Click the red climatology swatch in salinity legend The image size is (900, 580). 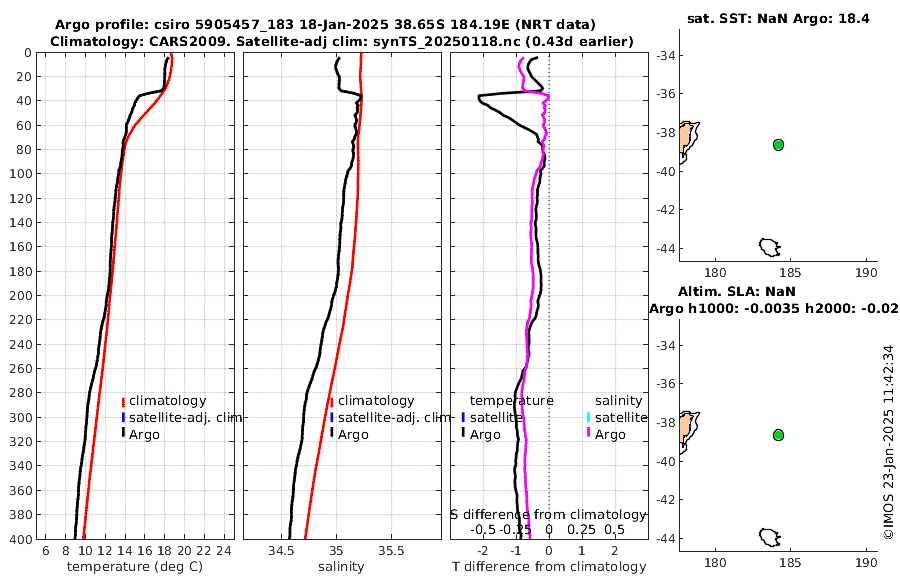coord(332,402)
